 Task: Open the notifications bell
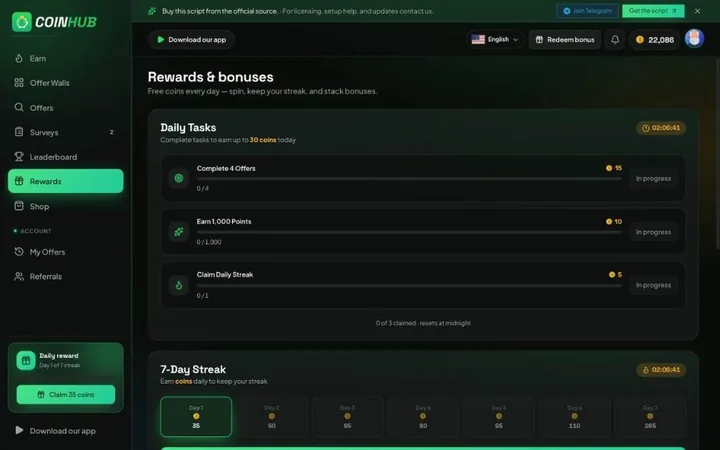click(x=615, y=39)
